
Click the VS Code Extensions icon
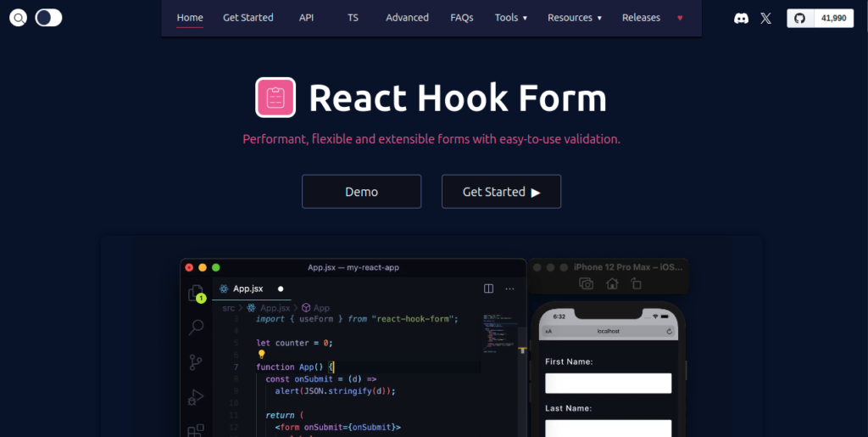coord(196,430)
